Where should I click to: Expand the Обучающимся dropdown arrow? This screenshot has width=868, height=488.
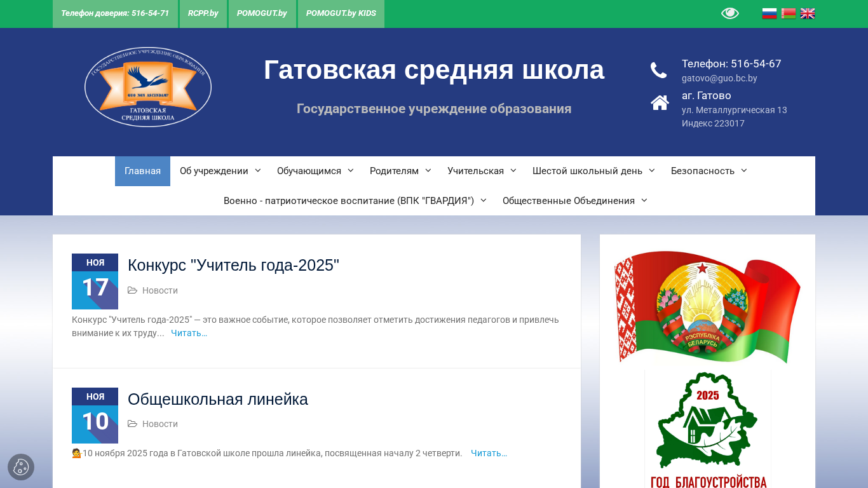point(351,170)
